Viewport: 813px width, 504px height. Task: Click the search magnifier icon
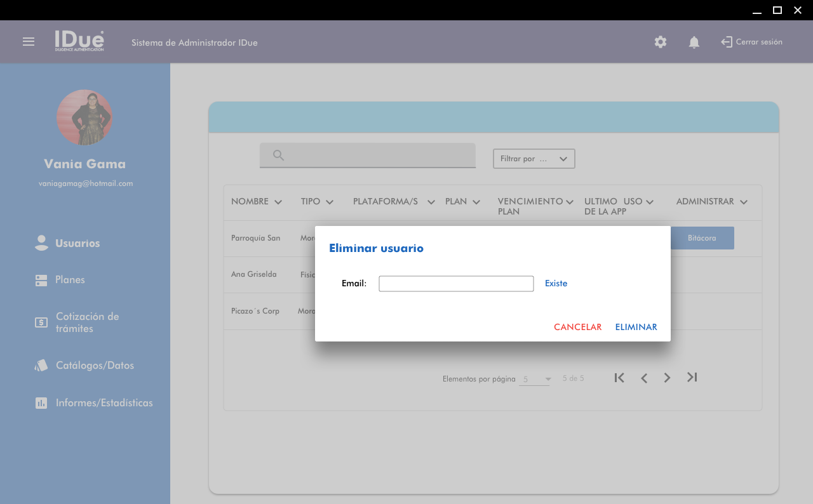[x=278, y=156]
